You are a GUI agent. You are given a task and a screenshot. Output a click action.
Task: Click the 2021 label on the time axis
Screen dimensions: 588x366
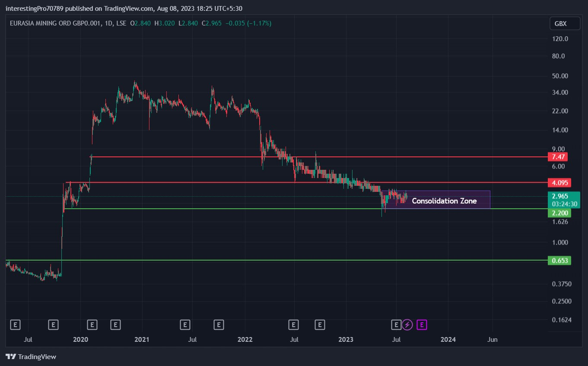142,340
